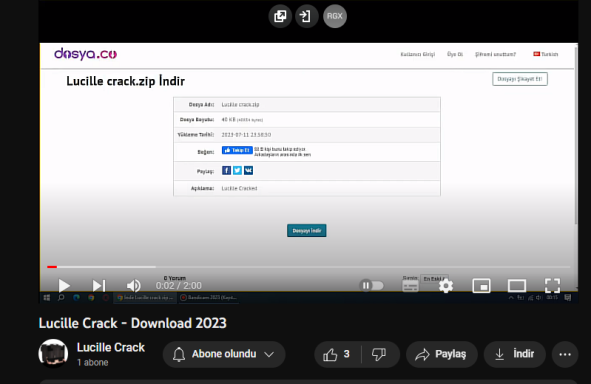Share file on Facebook icon

[x=226, y=171]
